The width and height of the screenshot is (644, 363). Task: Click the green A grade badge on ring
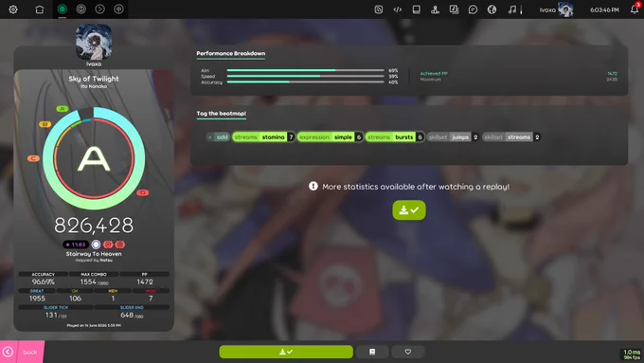point(62,109)
